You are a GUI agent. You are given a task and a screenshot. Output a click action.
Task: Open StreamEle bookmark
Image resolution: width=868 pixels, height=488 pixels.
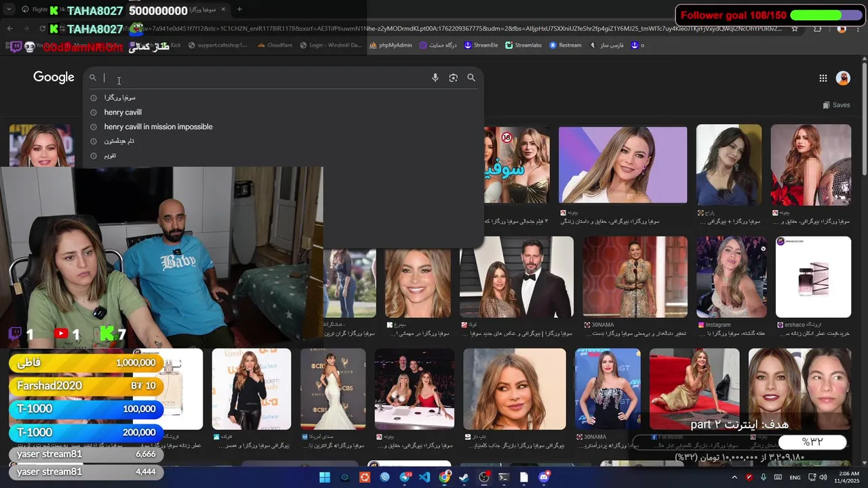(480, 45)
